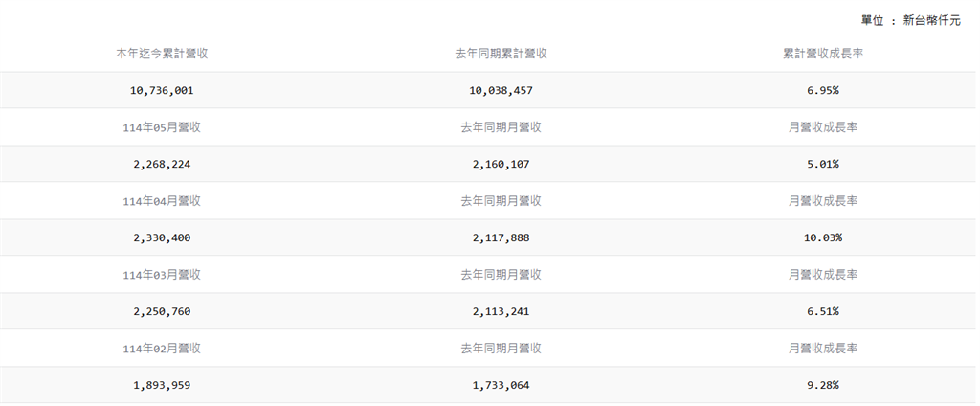The width and height of the screenshot is (980, 406).
Task: Click growth rate 5.01%
Action: [823, 165]
